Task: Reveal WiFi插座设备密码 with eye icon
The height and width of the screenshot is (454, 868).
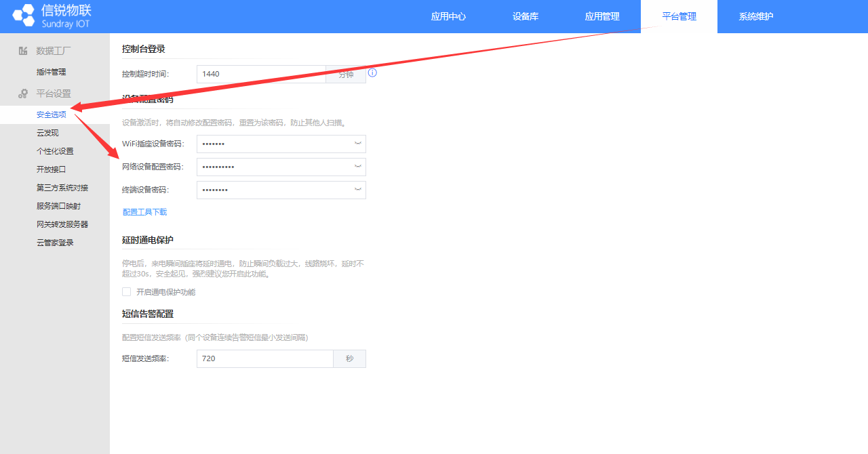Action: [x=357, y=144]
